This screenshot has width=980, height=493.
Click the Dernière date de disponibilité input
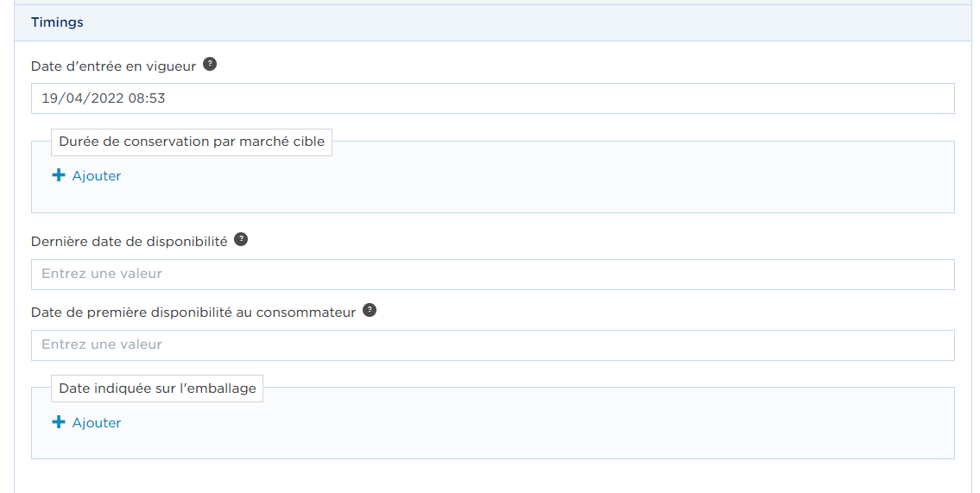click(x=492, y=275)
